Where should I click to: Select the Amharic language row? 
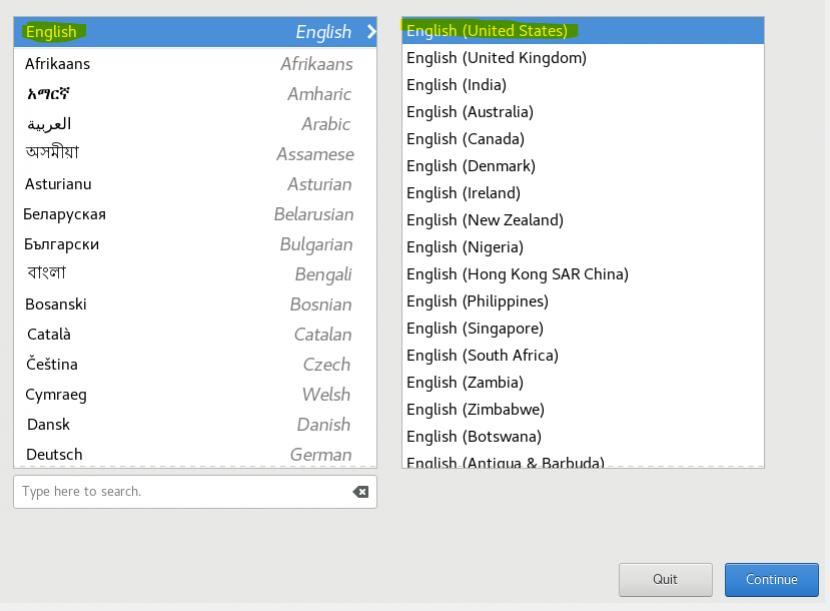point(195,94)
